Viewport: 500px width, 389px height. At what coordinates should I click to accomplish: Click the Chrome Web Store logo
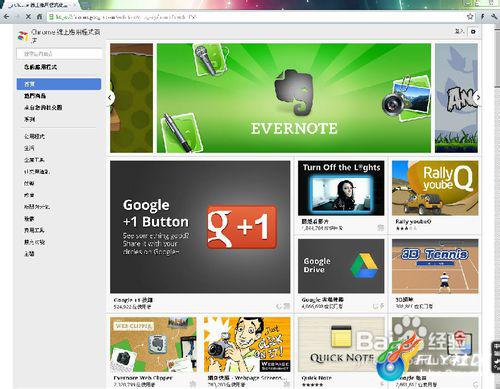(x=23, y=36)
